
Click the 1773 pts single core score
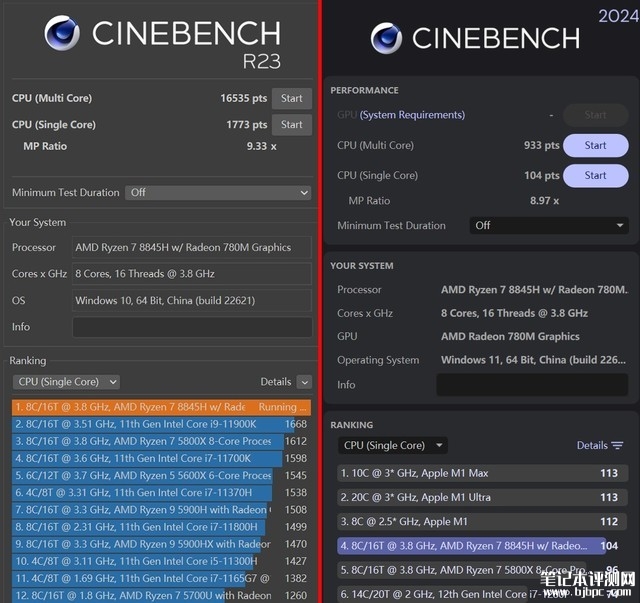[247, 125]
